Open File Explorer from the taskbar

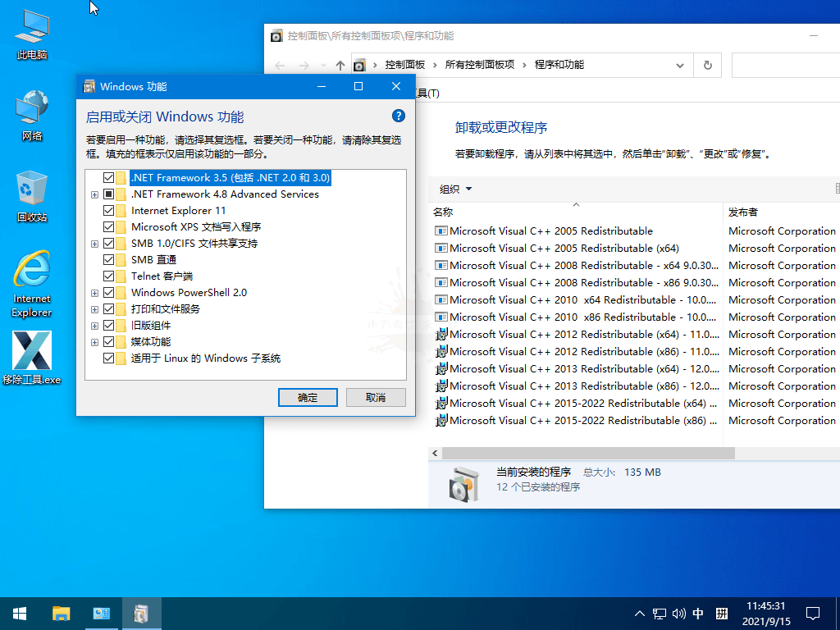click(x=62, y=613)
